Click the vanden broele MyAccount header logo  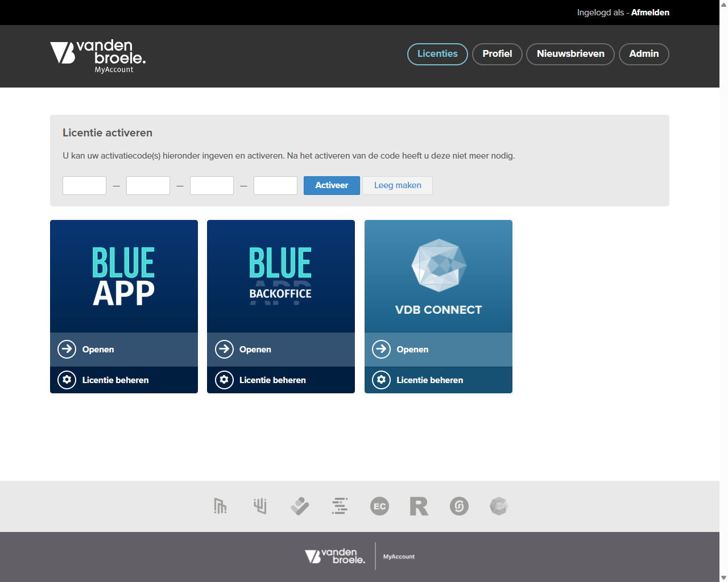coord(98,56)
